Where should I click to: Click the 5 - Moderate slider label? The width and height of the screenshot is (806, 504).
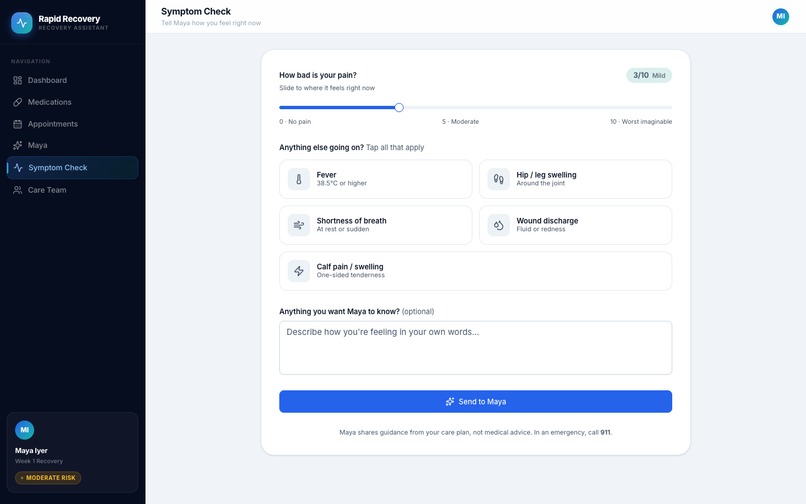click(x=461, y=122)
